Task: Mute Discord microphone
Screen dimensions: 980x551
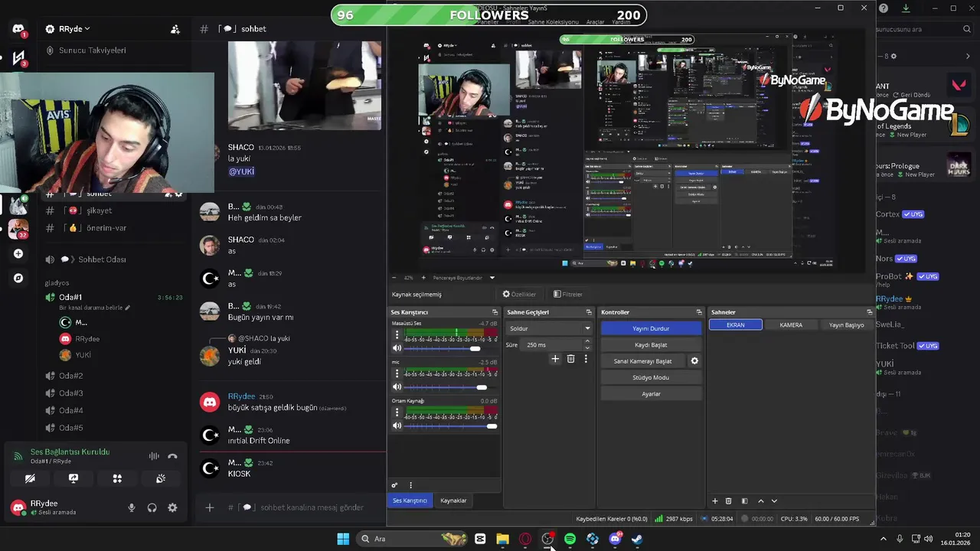Action: (132, 507)
